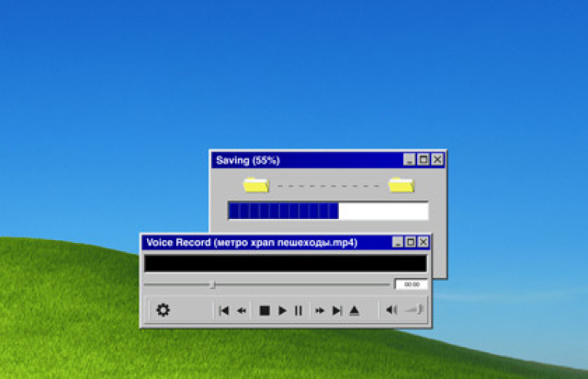Click the 00:00 time field
The width and height of the screenshot is (588, 379).
pyautogui.click(x=411, y=284)
